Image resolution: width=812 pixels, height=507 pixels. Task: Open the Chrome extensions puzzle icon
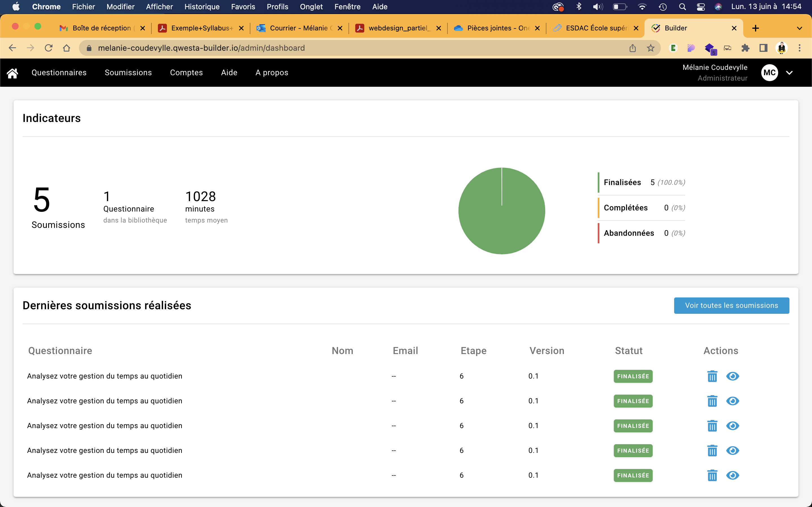[x=745, y=48]
